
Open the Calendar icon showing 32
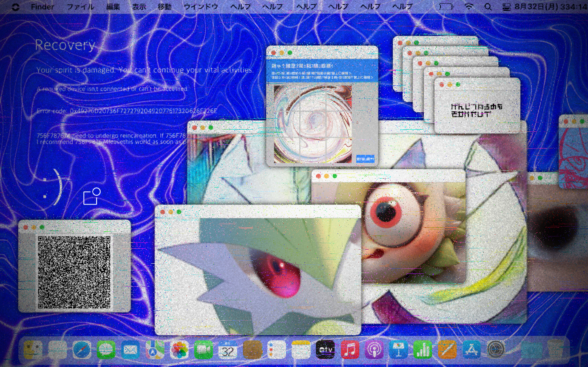[228, 350]
